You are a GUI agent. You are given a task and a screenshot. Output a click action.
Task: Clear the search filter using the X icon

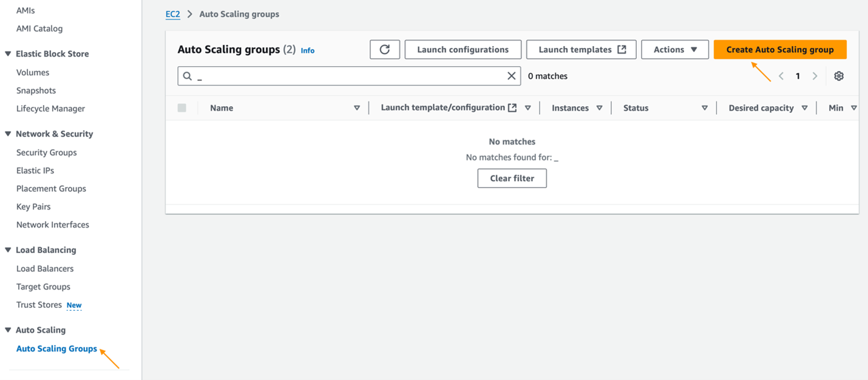[512, 75]
